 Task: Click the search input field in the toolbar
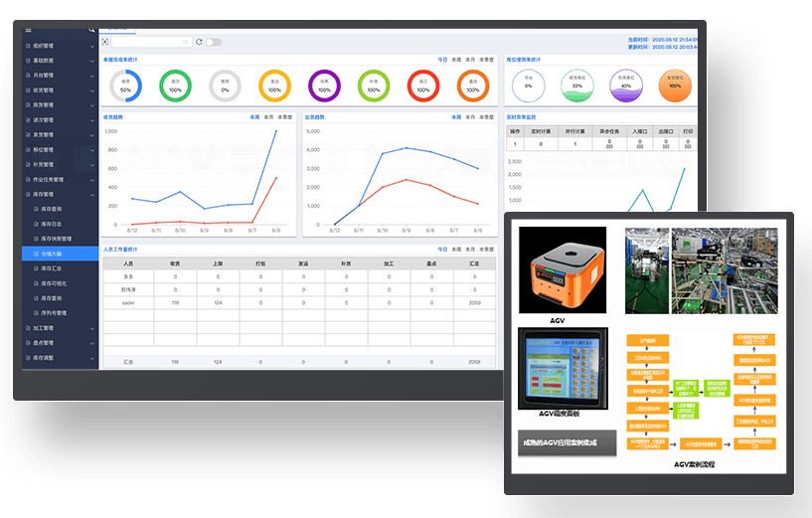(147, 42)
